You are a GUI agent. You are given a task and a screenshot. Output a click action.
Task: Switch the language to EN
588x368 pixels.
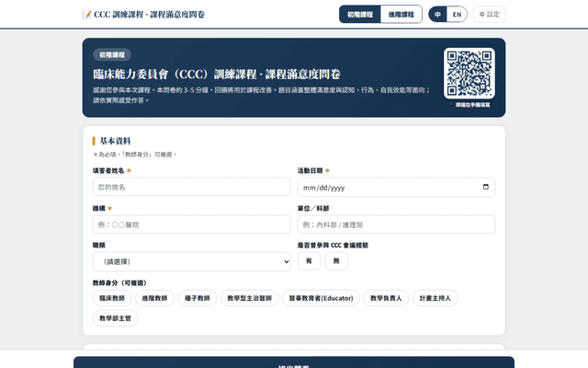click(457, 15)
